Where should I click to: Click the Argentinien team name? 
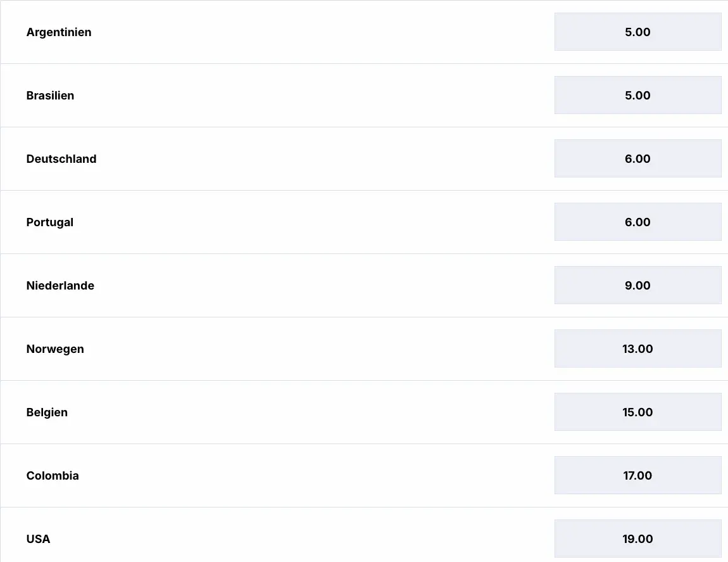click(x=59, y=32)
